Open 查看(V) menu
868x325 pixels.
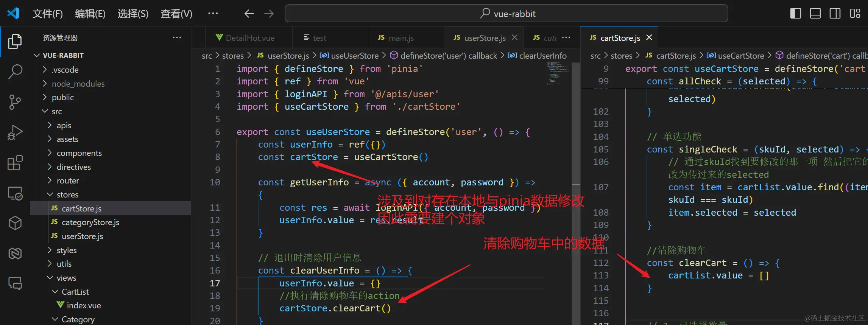(176, 14)
